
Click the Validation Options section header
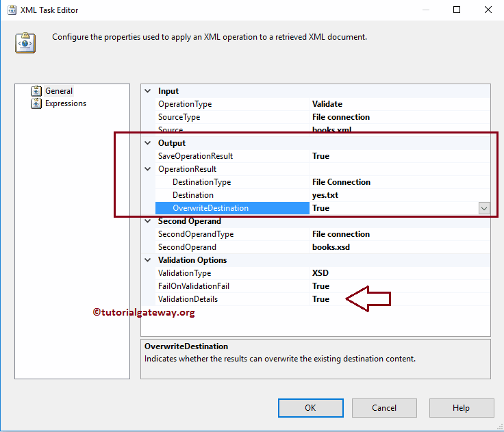pyautogui.click(x=192, y=260)
